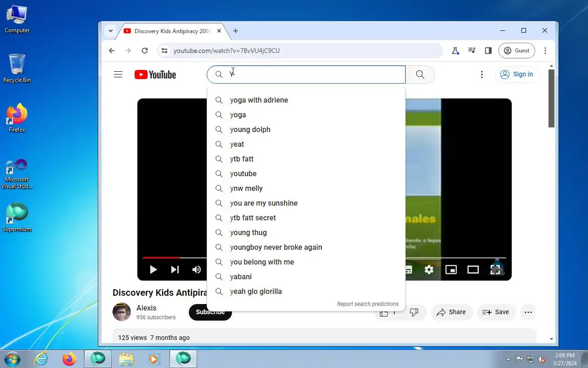Image resolution: width=588 pixels, height=368 pixels.
Task: Switch to theater mode
Action: click(473, 270)
